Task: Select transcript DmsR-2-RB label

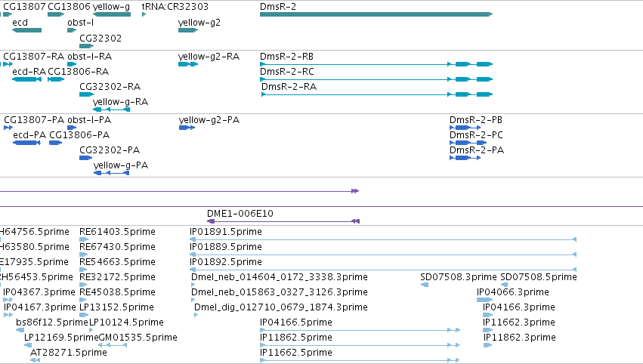Action: (x=286, y=56)
